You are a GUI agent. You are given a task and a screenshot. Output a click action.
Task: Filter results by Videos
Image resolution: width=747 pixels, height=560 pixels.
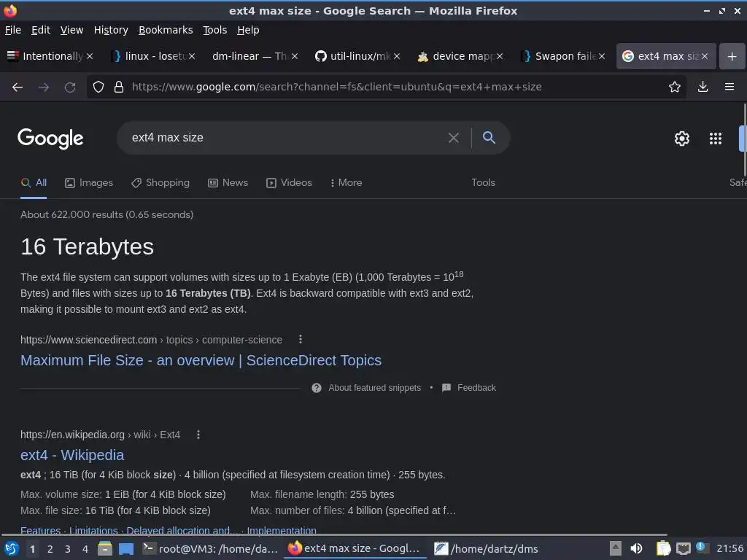tap(289, 183)
